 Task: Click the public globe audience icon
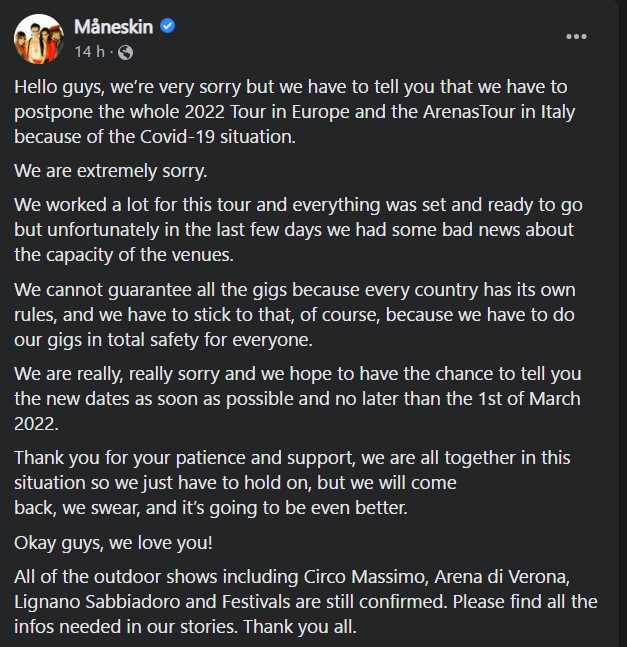click(125, 51)
